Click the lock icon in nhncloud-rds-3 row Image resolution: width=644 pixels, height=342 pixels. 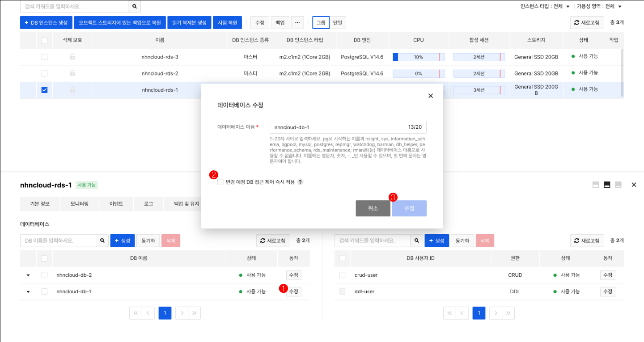pyautogui.click(x=72, y=57)
